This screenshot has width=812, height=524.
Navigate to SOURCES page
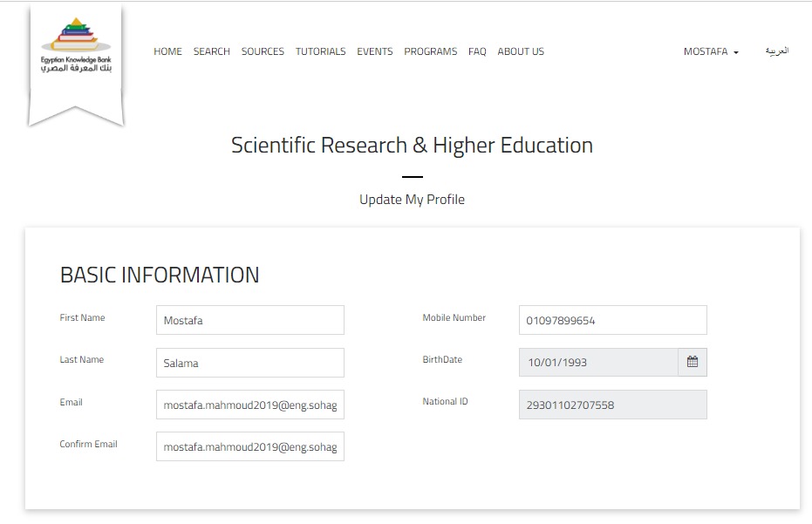pos(263,52)
